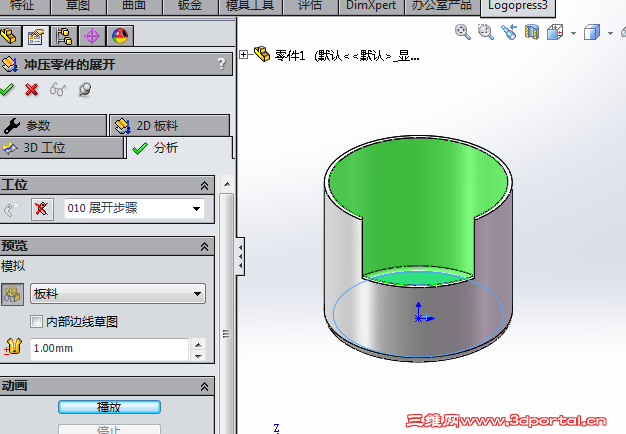Image resolution: width=626 pixels, height=434 pixels.
Task: Switch to the 2D 板料 tab
Action: click(x=170, y=126)
